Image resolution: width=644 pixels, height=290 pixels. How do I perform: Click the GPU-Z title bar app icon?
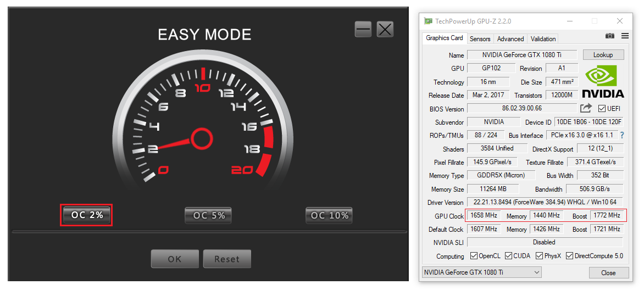(429, 21)
